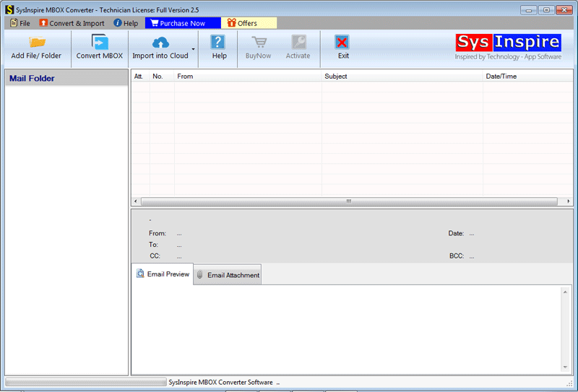Image resolution: width=578 pixels, height=392 pixels.
Task: Open the Offers menu item
Action: (249, 23)
